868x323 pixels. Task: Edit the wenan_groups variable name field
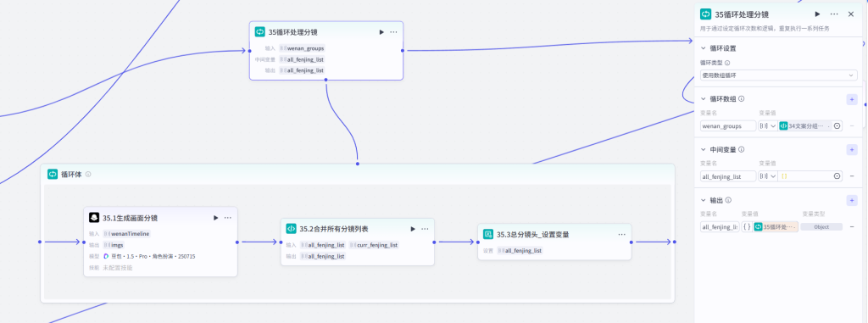click(x=728, y=125)
